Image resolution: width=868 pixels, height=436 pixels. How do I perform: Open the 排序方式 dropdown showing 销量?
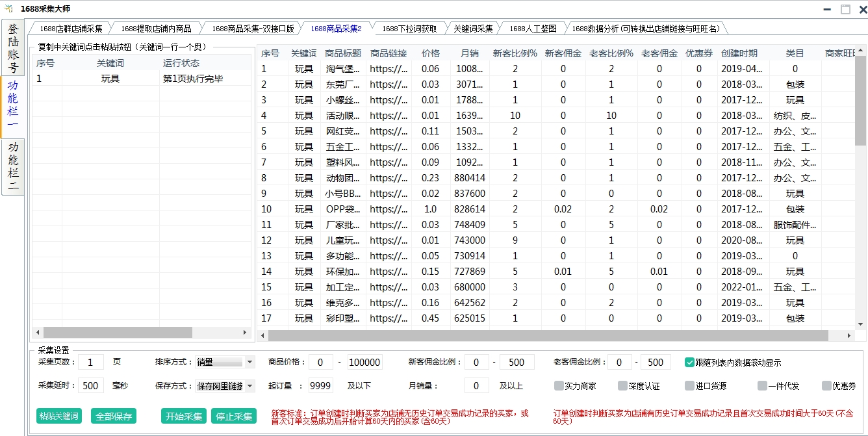(225, 362)
